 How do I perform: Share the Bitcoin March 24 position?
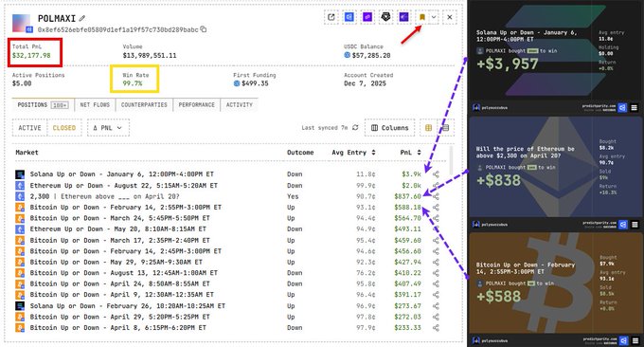436,218
